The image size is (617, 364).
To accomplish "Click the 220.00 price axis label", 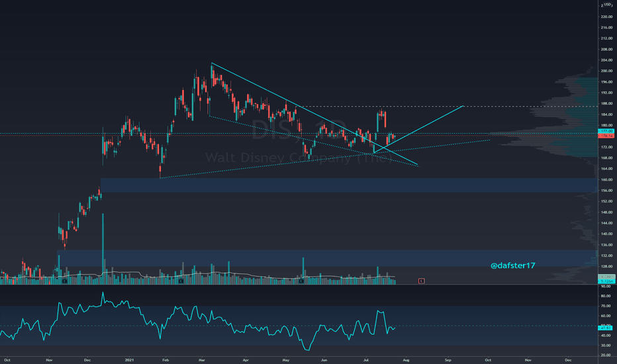I will [607, 17].
